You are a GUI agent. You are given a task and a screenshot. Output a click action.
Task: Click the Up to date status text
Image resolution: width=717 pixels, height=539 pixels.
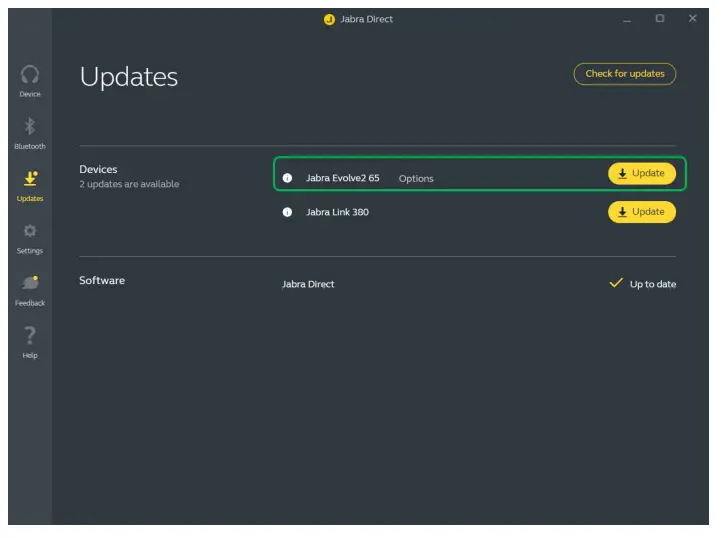pos(653,284)
